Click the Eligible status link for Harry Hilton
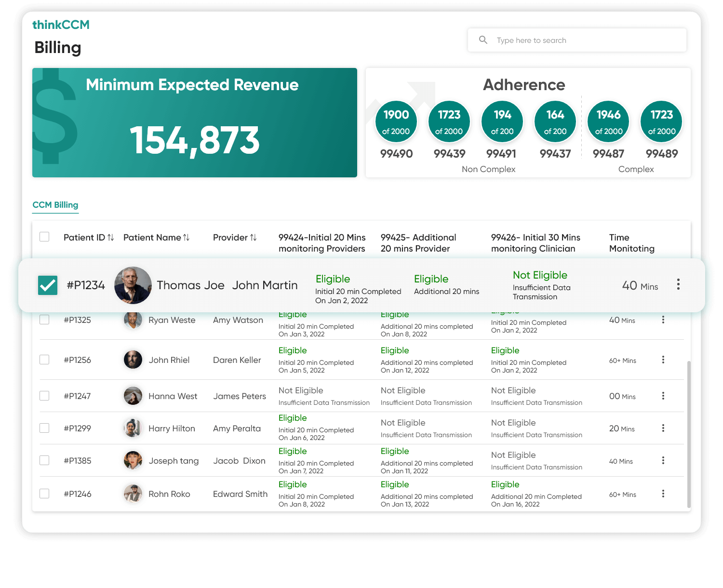 292,417
